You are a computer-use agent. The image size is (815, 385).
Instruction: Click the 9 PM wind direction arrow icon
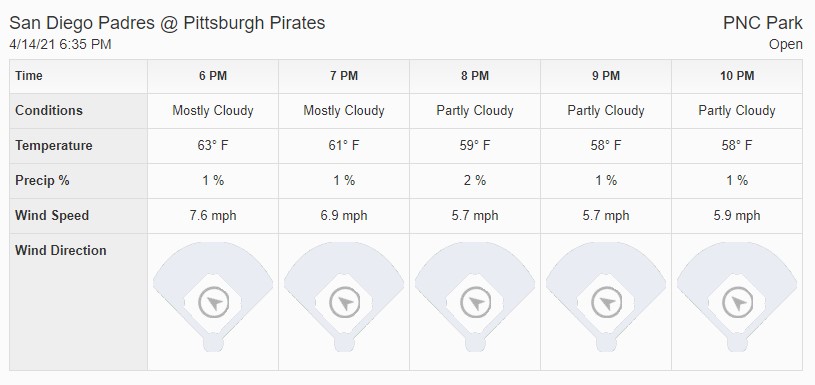point(607,302)
